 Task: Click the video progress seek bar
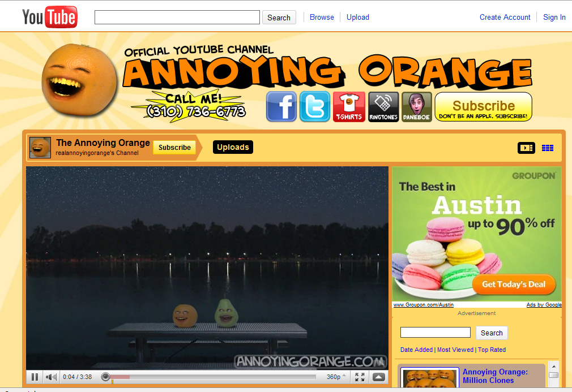pos(210,377)
